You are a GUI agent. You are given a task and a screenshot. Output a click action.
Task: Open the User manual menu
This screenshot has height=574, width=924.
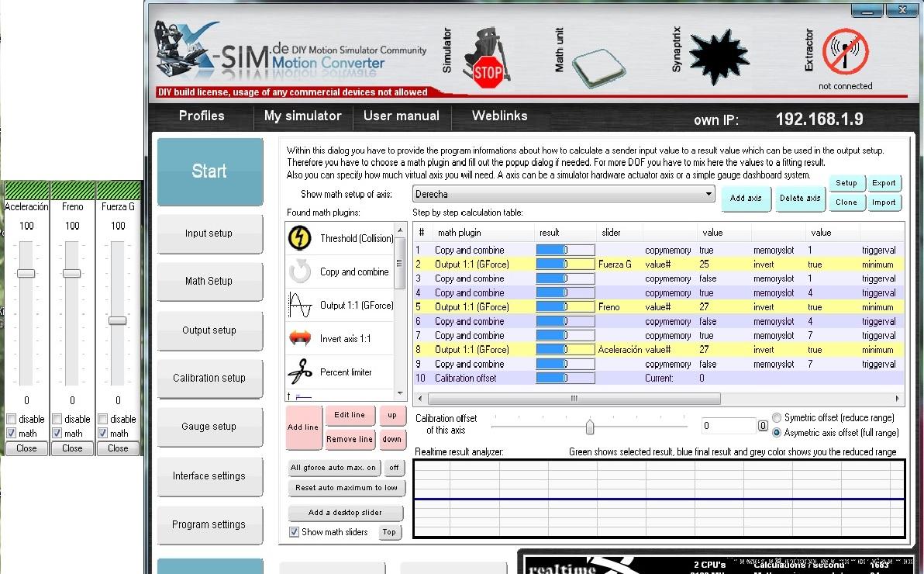tap(401, 116)
